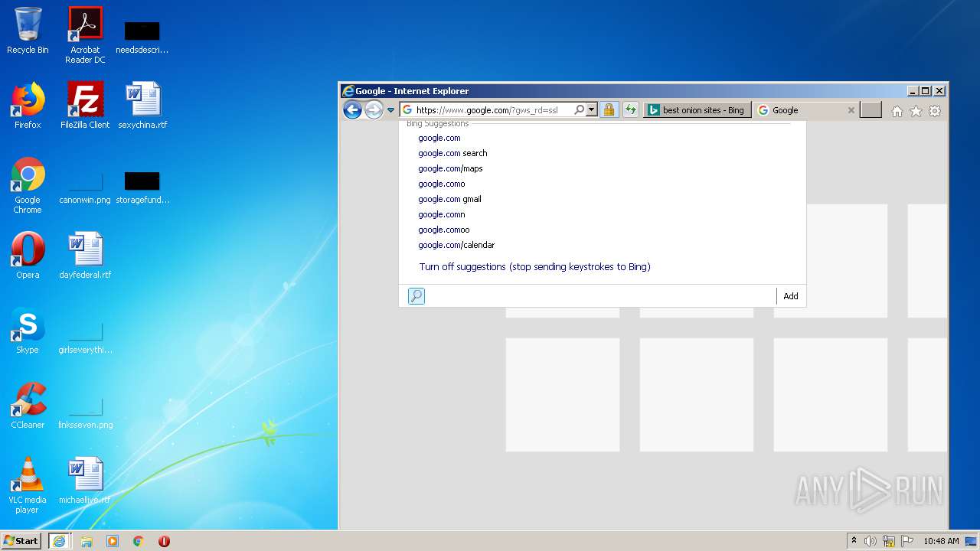Open Action Center flag icon
The width and height of the screenshot is (980, 551).
(907, 541)
